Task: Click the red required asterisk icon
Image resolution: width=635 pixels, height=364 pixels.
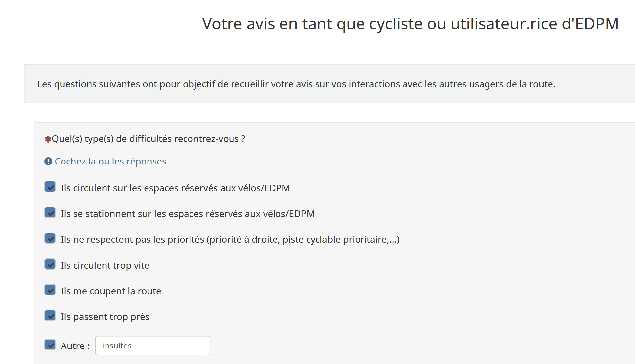Action: [48, 139]
